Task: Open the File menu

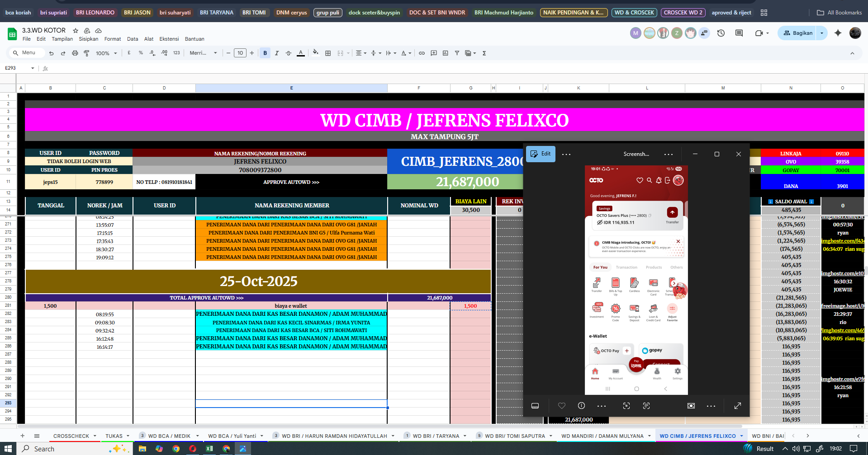Action: pos(27,39)
